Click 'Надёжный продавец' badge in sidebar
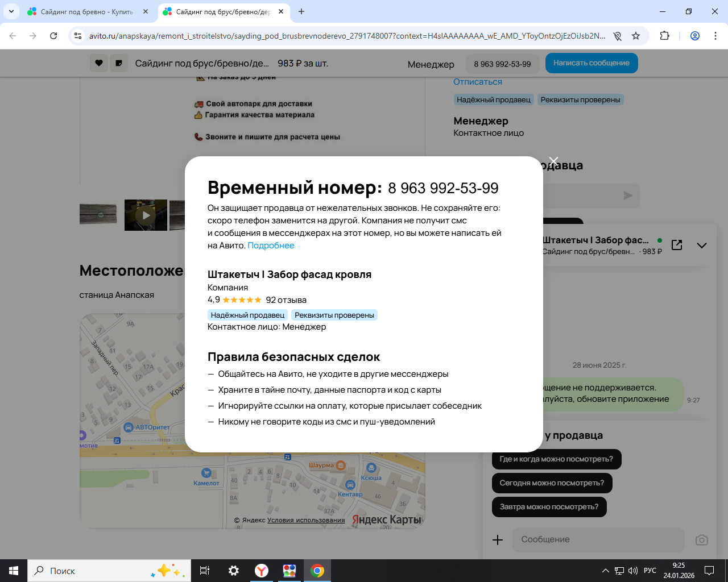The width and height of the screenshot is (728, 582). tap(494, 99)
